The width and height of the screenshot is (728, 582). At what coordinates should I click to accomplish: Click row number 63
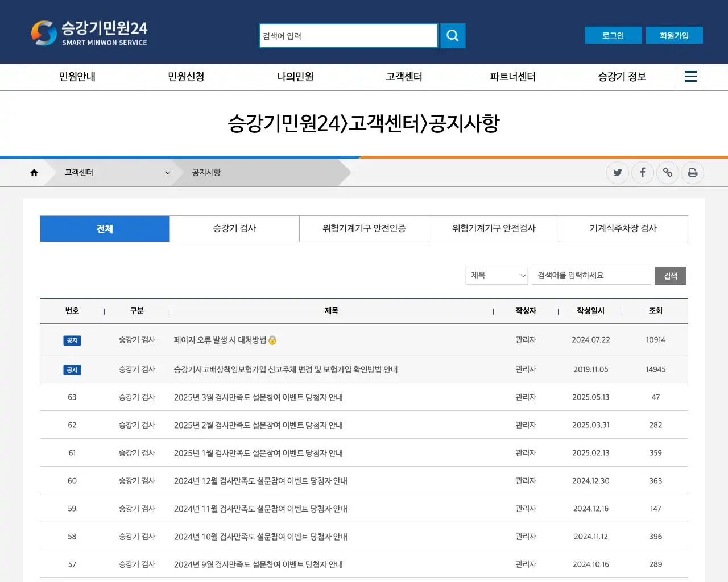point(72,397)
